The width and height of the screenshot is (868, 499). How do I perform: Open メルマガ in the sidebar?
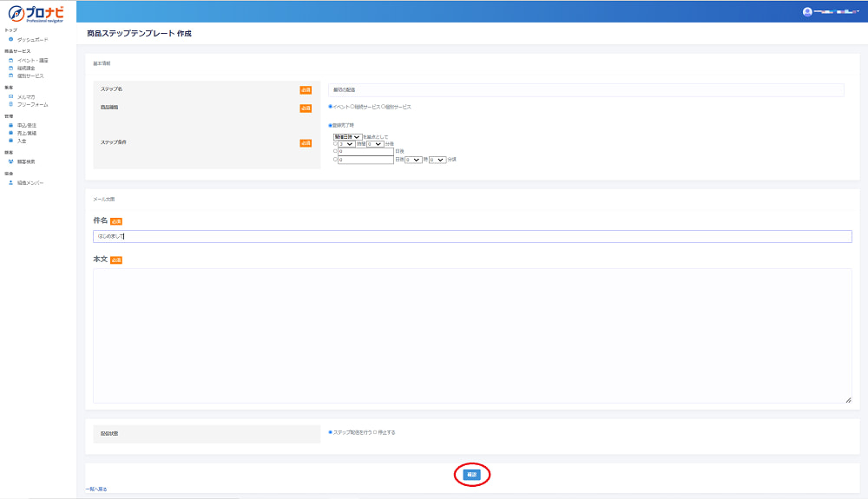pos(26,97)
